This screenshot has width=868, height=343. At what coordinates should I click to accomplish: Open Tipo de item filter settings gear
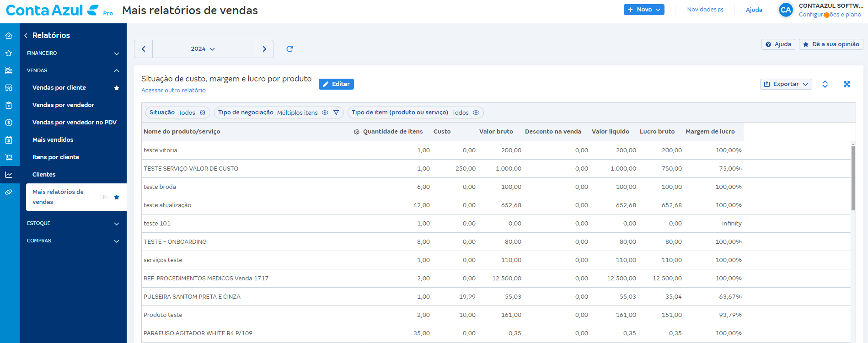coord(476,113)
